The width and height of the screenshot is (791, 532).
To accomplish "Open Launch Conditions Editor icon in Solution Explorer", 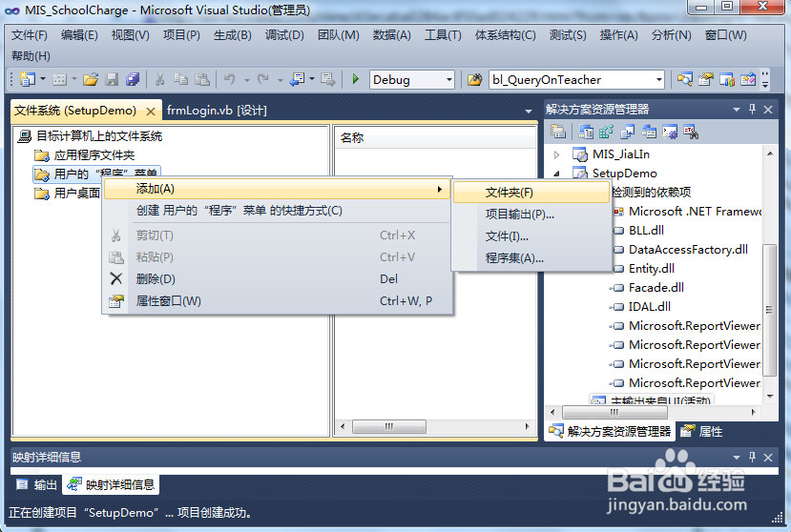I will [x=691, y=132].
